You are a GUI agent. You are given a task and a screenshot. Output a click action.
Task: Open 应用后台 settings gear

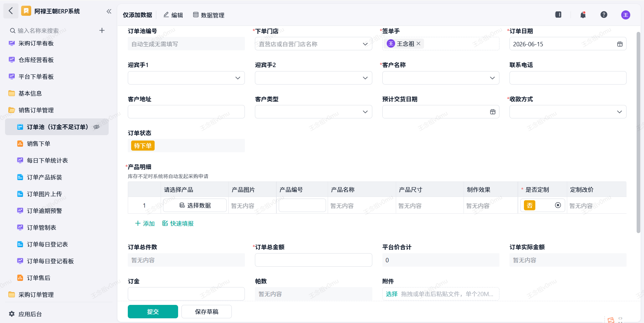(x=12, y=314)
